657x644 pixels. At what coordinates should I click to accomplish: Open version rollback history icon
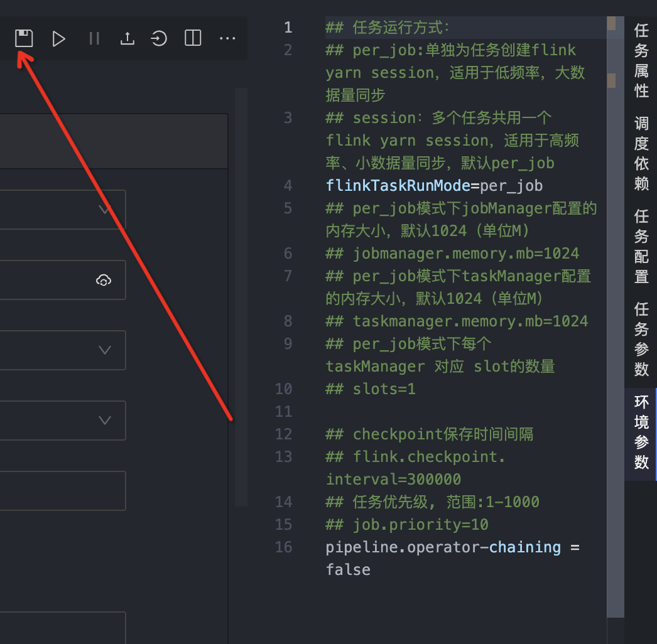[160, 38]
